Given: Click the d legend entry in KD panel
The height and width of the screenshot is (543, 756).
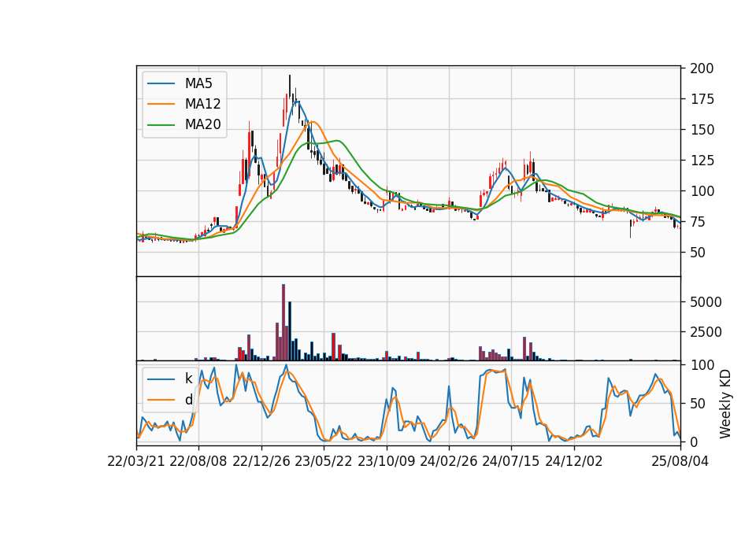Looking at the screenshot, I should 188,400.
